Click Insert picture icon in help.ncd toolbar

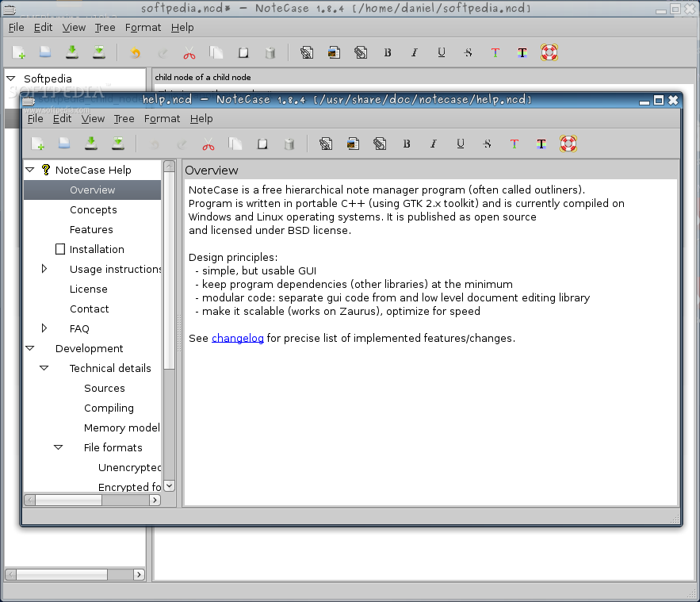[353, 144]
